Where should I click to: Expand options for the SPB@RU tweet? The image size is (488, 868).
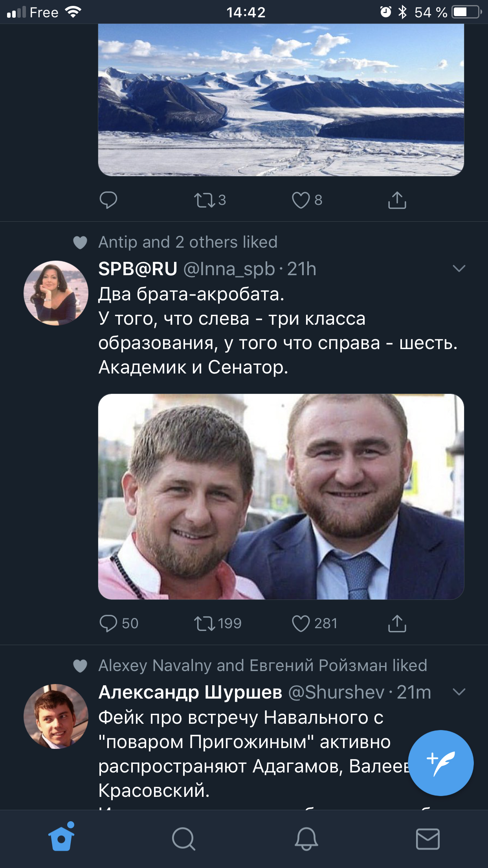click(x=459, y=268)
